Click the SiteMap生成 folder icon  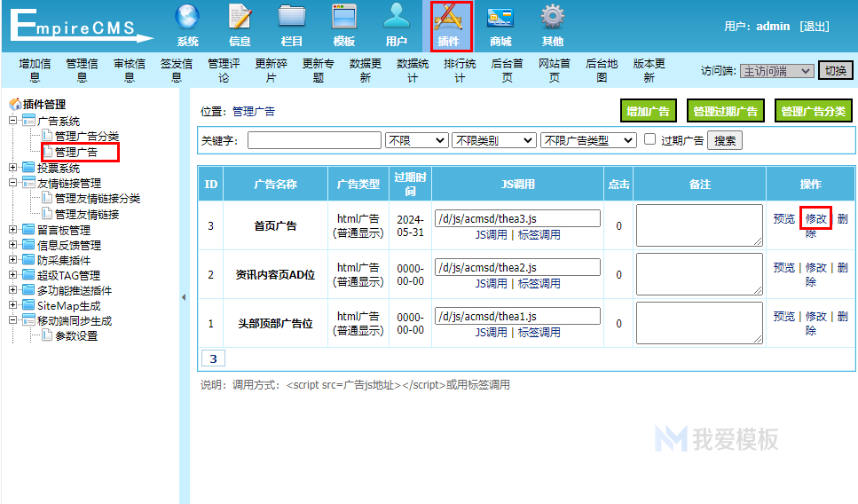point(28,305)
